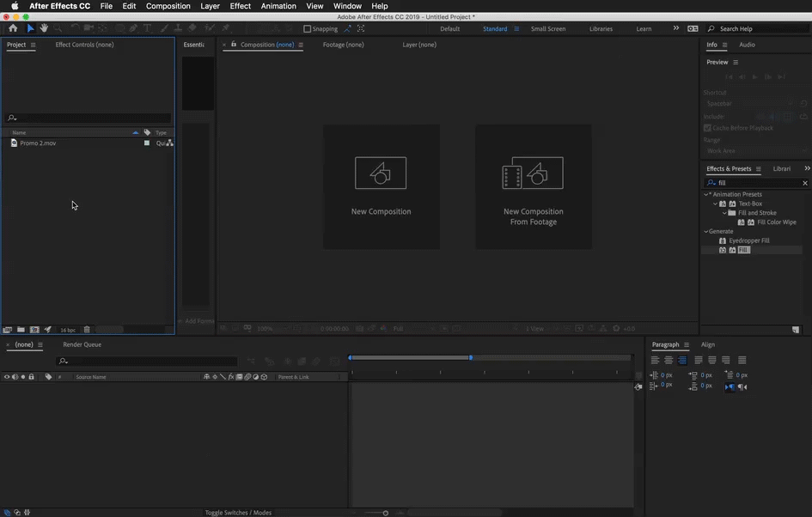
Task: Click the New Composition icon
Action: point(381,174)
